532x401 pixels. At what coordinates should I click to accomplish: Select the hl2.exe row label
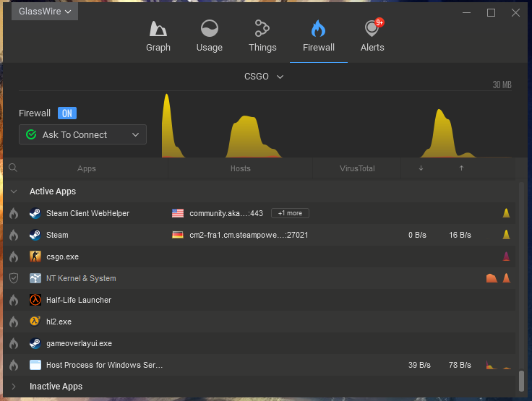[x=59, y=322]
